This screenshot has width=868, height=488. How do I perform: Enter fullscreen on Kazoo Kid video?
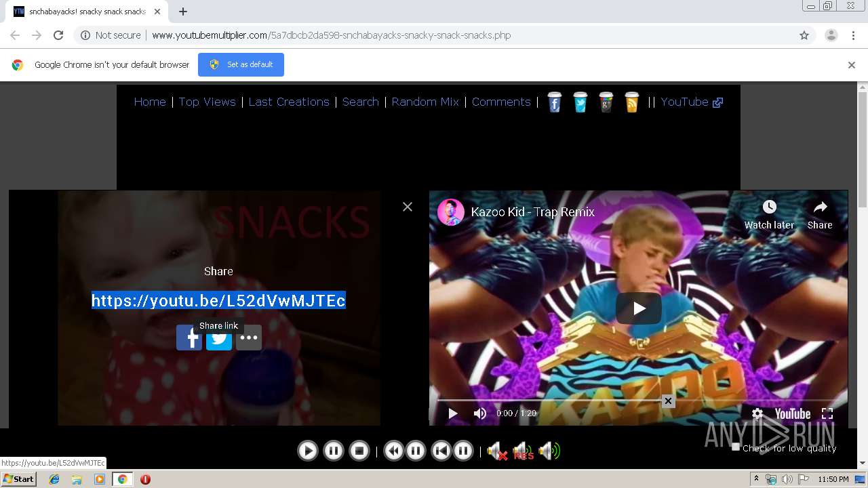[827, 413]
